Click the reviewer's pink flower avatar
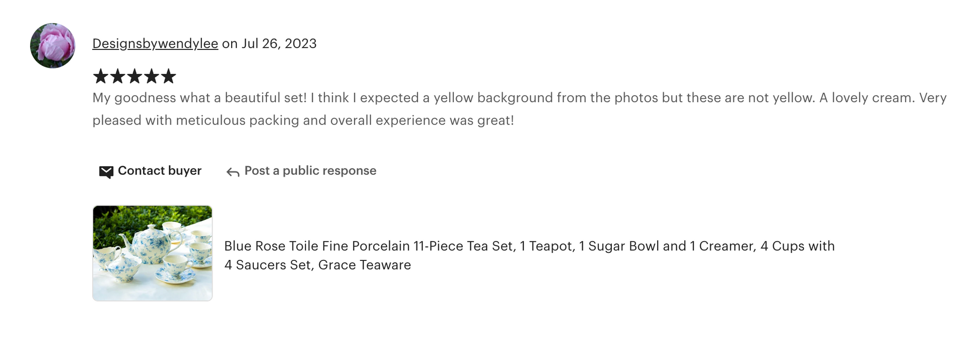Viewport: 980px width, 340px height. click(x=52, y=45)
